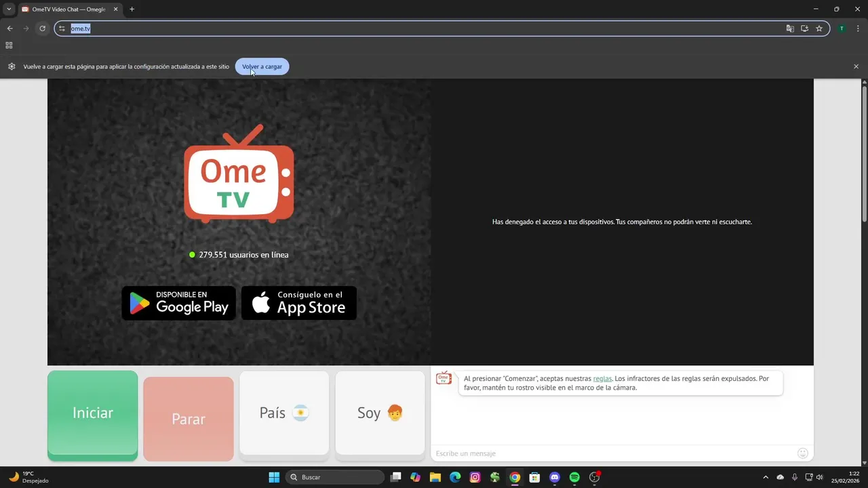Click the Escribe un mensaje field
This screenshot has width=868, height=488.
(x=614, y=453)
